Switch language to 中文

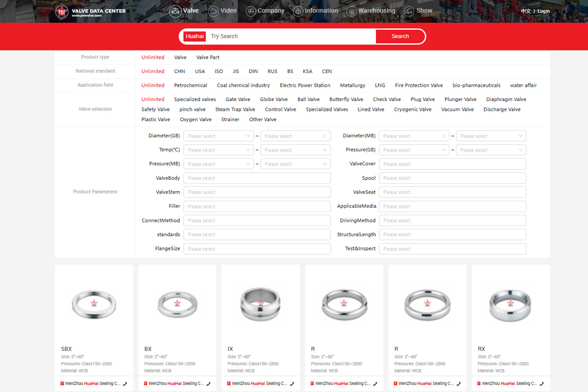pos(525,11)
